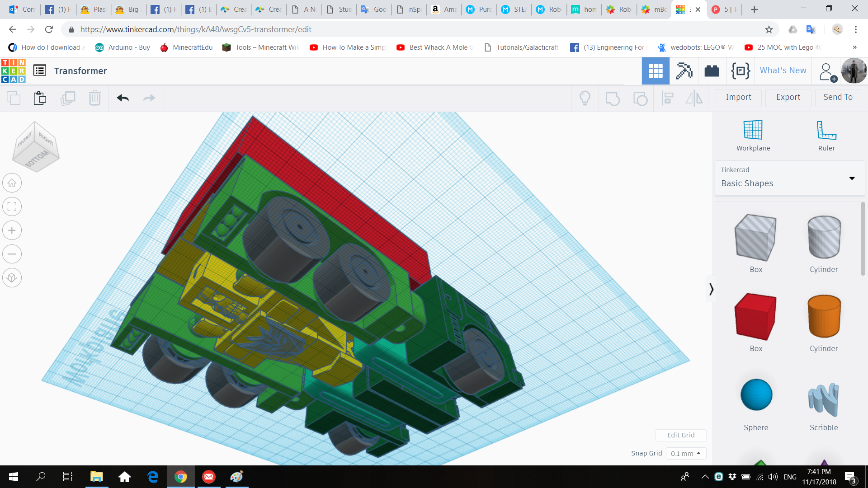
Task: Pick the red Box shape
Action: coord(755,316)
